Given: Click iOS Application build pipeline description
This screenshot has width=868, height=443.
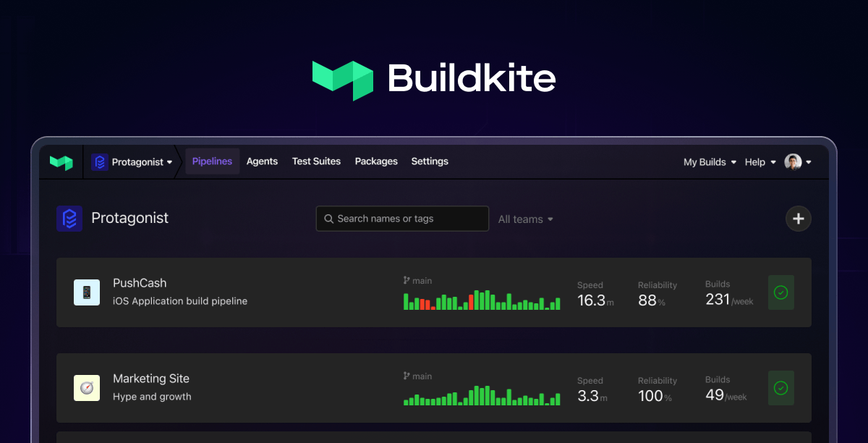Looking at the screenshot, I should tap(180, 301).
